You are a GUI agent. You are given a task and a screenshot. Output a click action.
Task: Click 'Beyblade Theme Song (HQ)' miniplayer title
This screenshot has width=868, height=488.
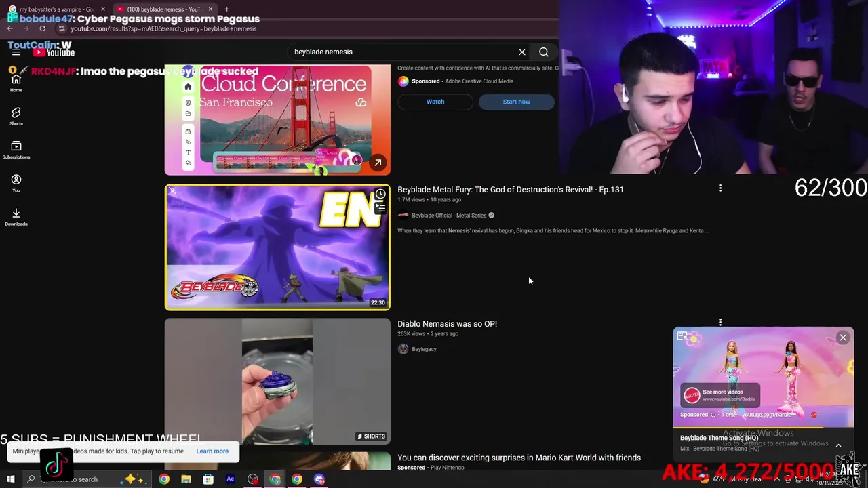click(x=719, y=438)
